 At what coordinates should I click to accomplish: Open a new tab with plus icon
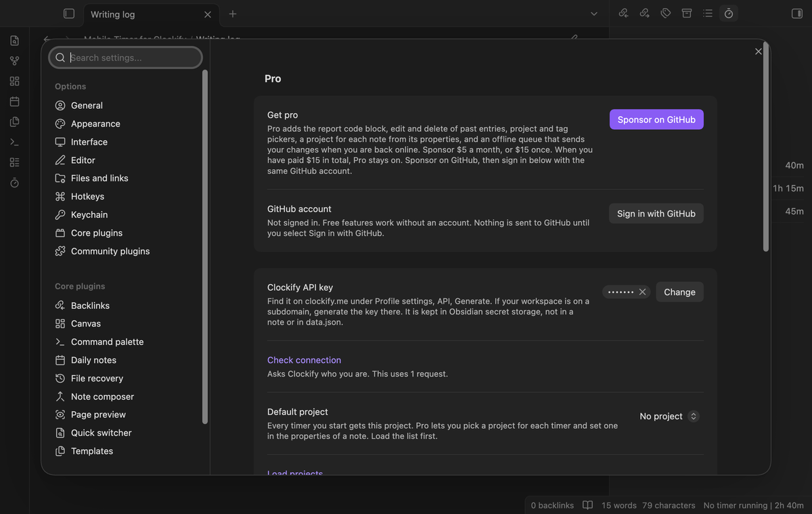pos(233,14)
